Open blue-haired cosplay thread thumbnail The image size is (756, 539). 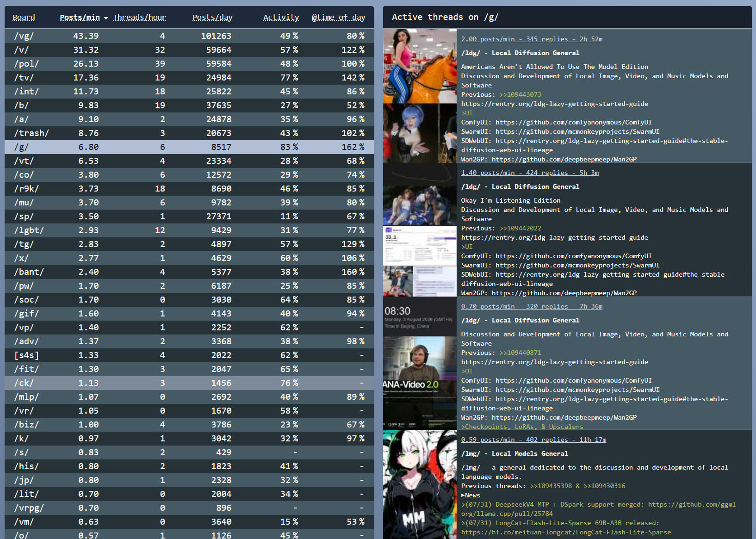click(420, 133)
